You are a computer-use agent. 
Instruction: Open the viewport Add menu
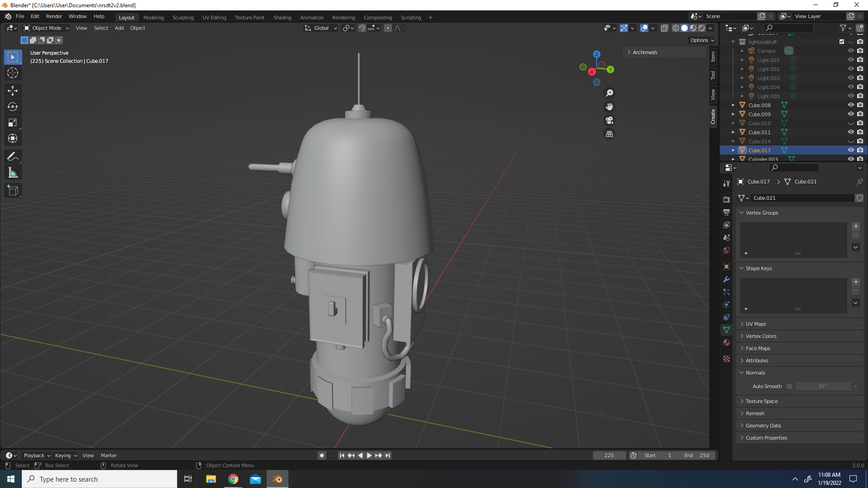click(119, 28)
